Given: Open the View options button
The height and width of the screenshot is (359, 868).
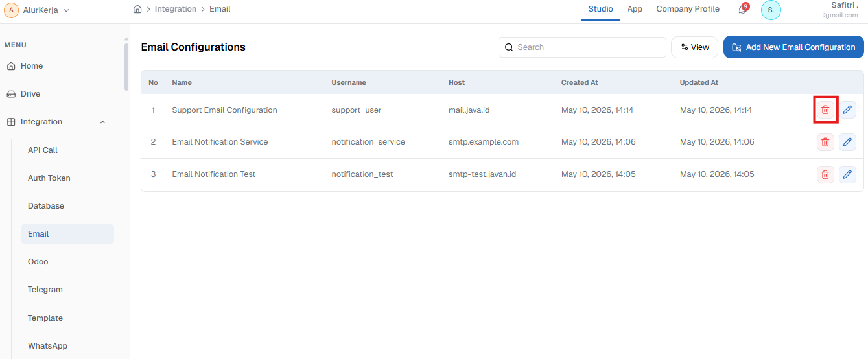Looking at the screenshot, I should [x=695, y=47].
